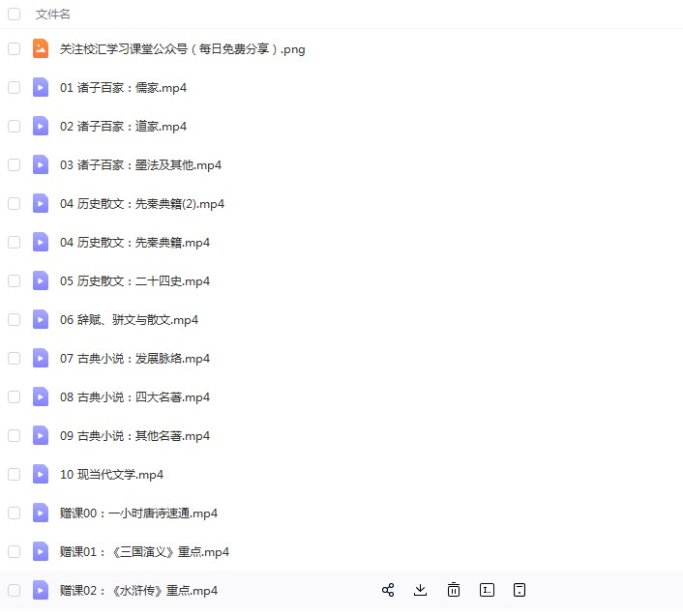The width and height of the screenshot is (683, 616).
Task: Click file name 06 辞赋、骈文与散文.mp4
Action: [x=129, y=319]
